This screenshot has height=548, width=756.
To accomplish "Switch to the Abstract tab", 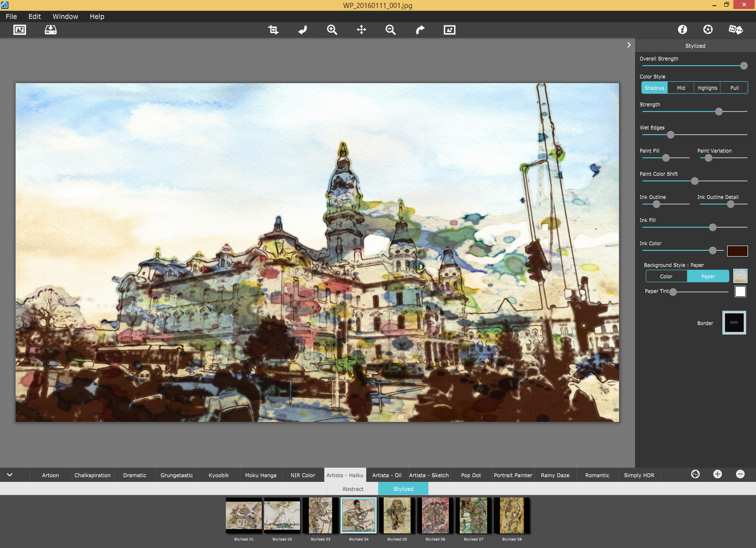I will tap(353, 489).
